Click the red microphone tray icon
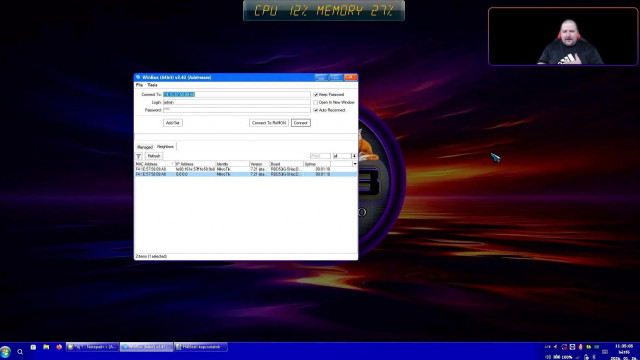Image resolution: width=640 pixels, height=360 pixels. pyautogui.click(x=580, y=347)
